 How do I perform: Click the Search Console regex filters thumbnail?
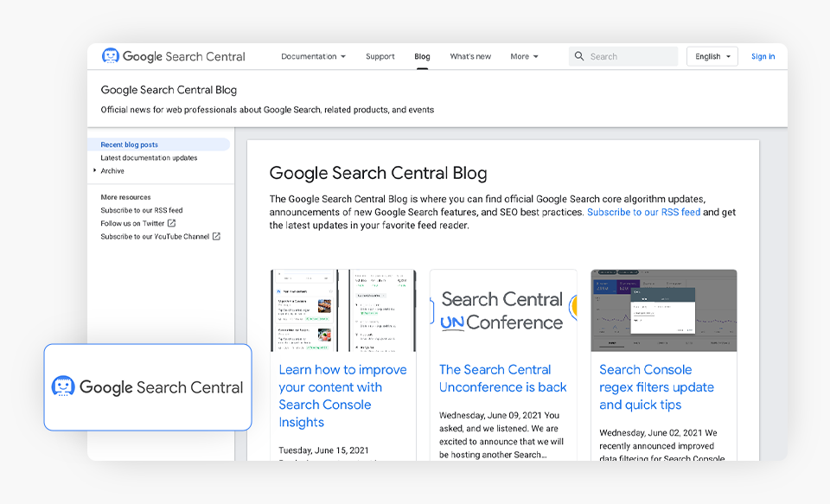point(663,310)
